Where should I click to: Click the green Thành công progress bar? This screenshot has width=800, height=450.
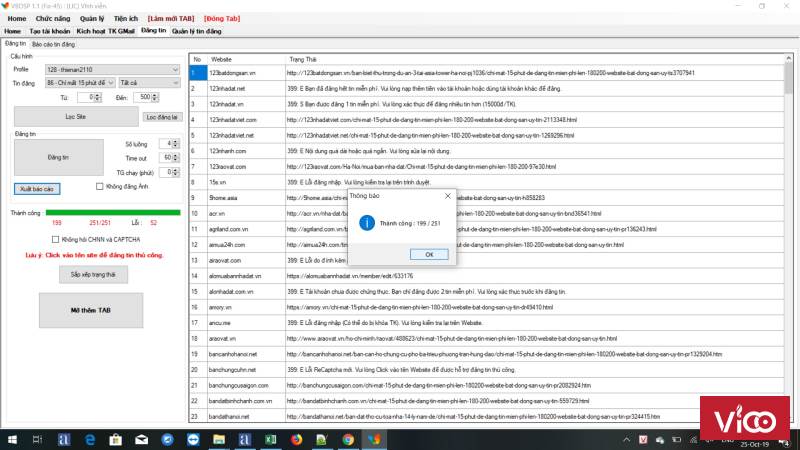pyautogui.click(x=113, y=212)
